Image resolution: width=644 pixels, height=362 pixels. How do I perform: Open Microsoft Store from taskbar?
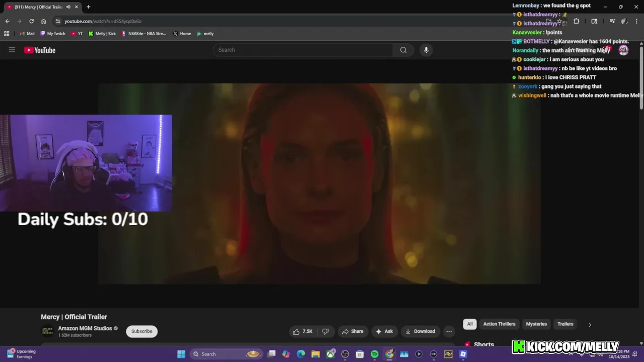(360, 354)
